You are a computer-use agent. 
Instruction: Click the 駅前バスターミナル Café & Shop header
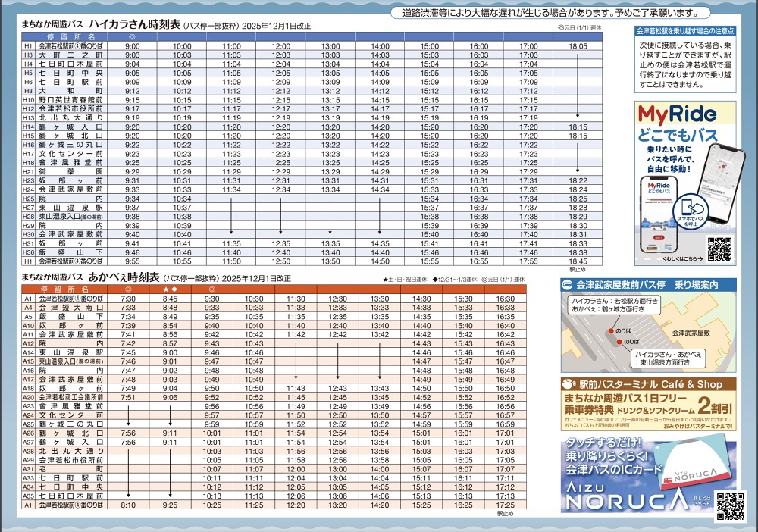coord(650,384)
